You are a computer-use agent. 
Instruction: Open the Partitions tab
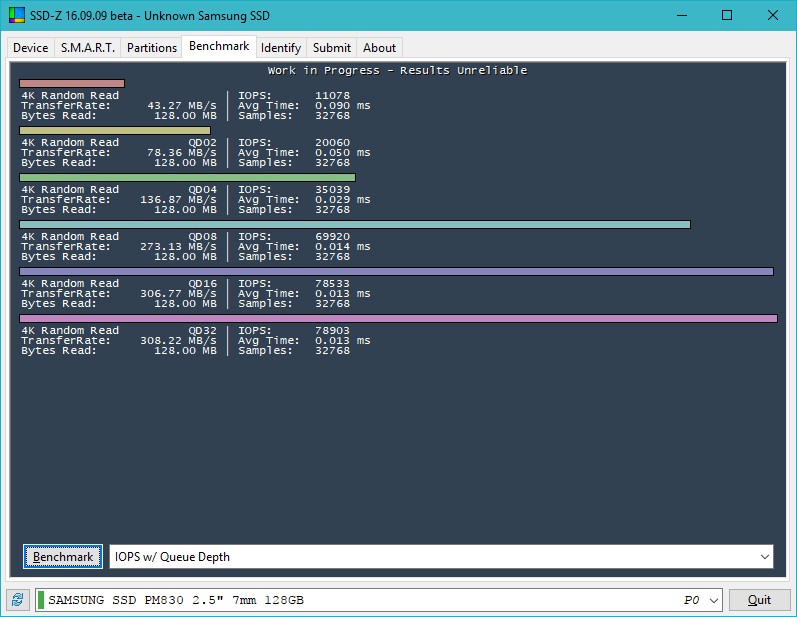[x=151, y=47]
